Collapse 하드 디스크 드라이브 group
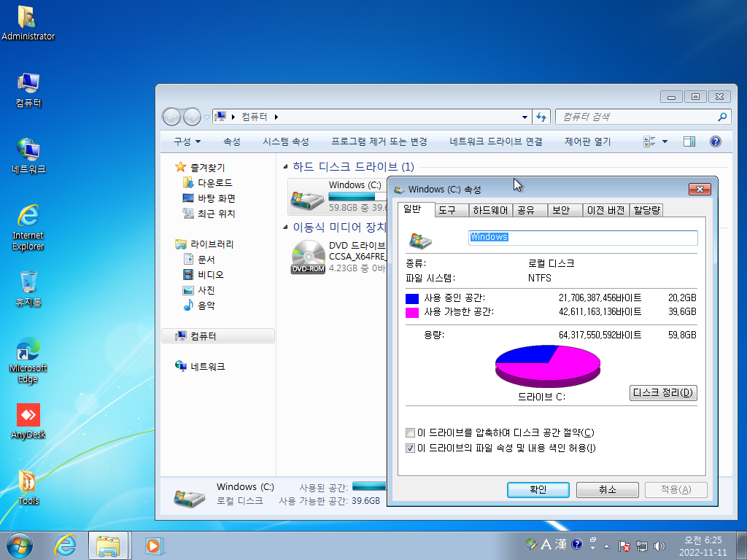Viewport: 747px width, 560px height. point(285,166)
